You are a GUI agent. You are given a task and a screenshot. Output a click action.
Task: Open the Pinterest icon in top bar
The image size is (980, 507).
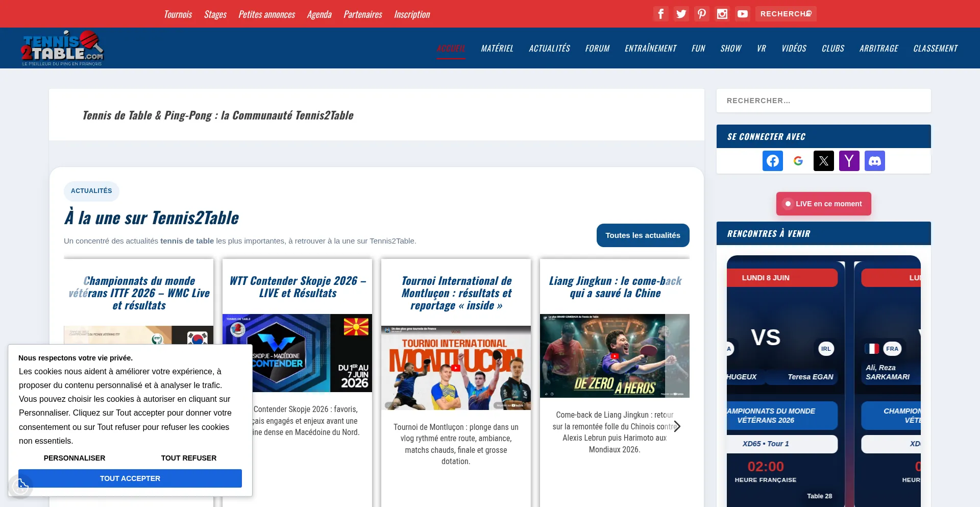coord(702,14)
